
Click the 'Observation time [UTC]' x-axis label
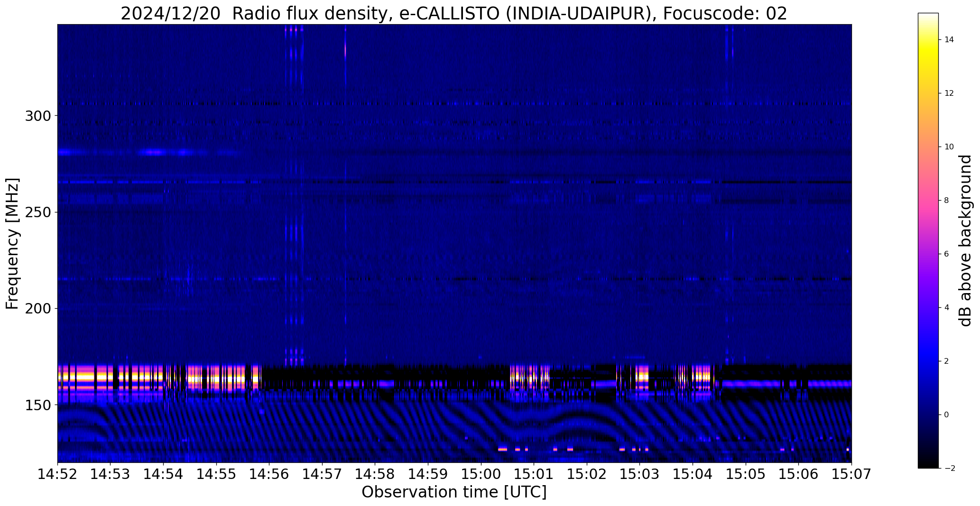pyautogui.click(x=454, y=492)
